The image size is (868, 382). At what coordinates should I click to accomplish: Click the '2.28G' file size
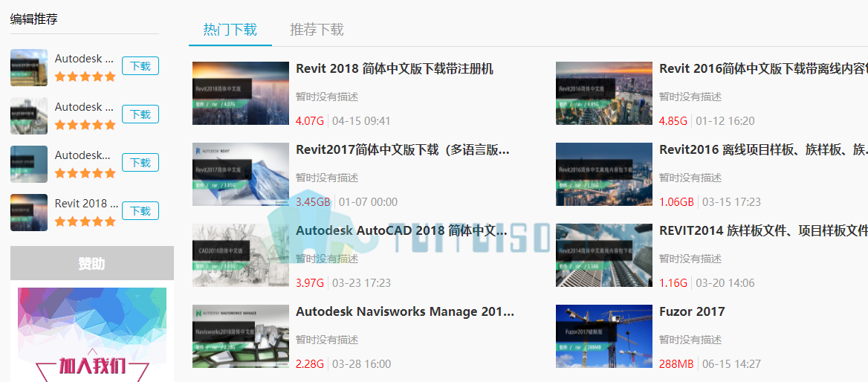(309, 363)
